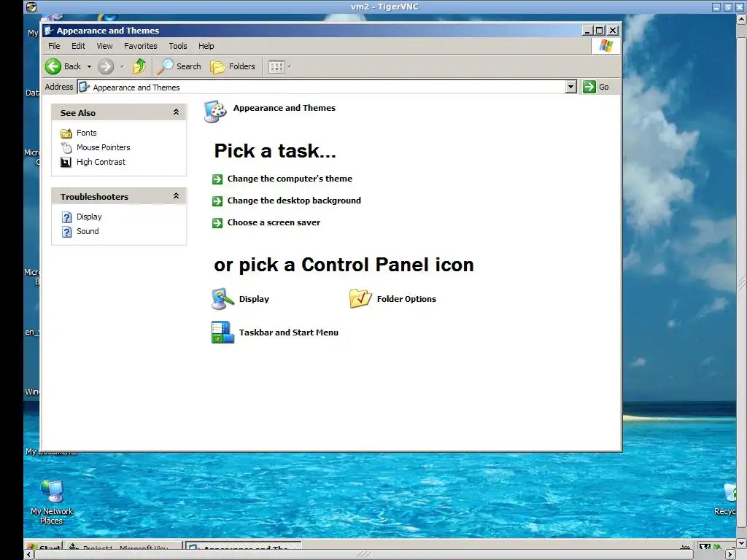Screen dimensions: 747x560
Task: Open the Search magnifier in toolbar
Action: pyautogui.click(x=166, y=66)
